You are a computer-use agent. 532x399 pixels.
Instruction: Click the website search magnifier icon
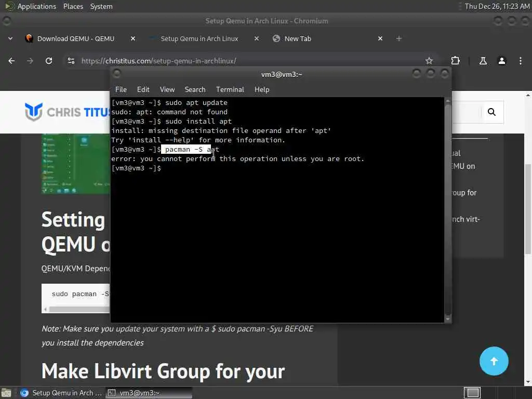pos(491,112)
